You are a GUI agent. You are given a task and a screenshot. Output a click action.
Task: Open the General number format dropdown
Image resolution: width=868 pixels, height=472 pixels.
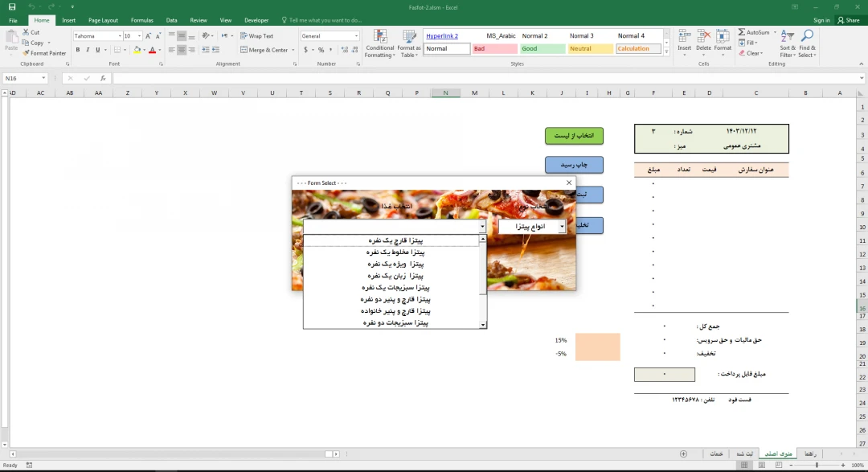356,36
